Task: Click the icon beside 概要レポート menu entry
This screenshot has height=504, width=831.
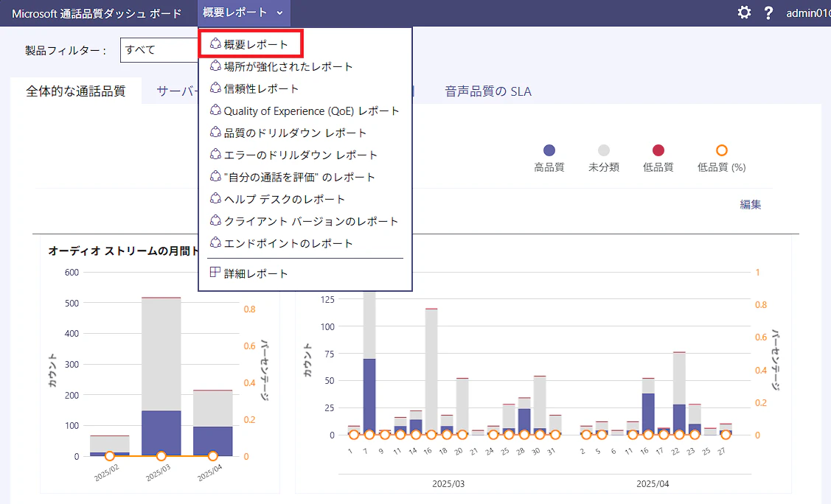Action: (x=215, y=43)
